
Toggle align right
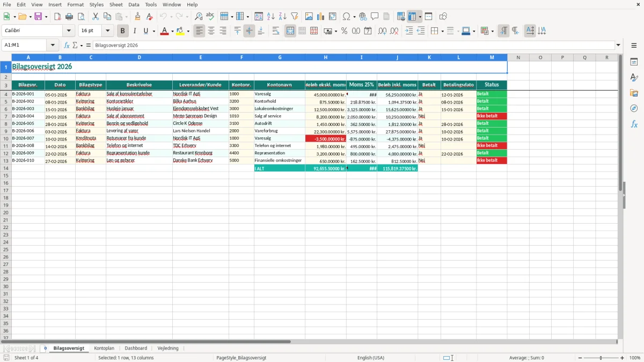click(223, 31)
